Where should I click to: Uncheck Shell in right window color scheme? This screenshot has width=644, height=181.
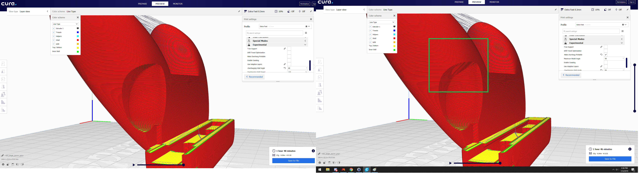[370, 38]
